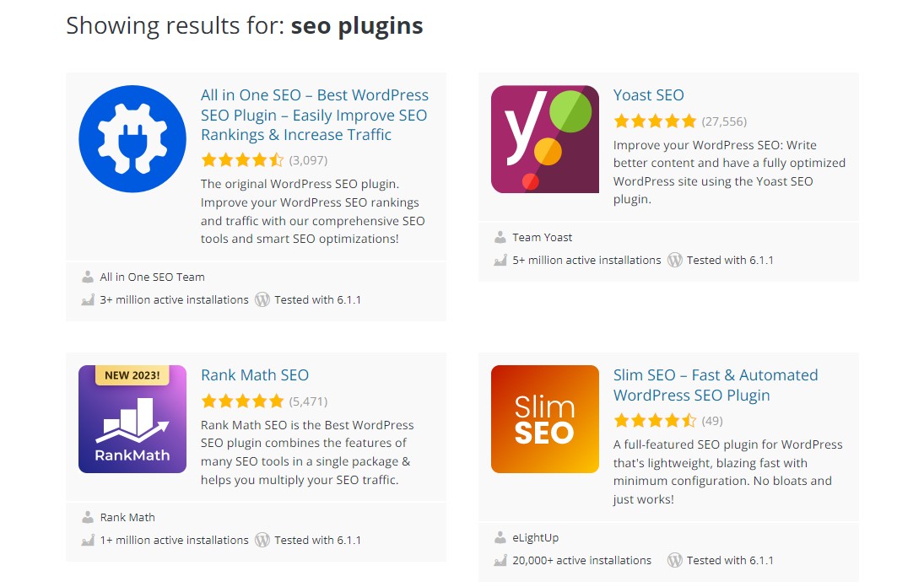Click the Team Yoast author name
Viewport: 924px width, 587px height.
coord(543,237)
